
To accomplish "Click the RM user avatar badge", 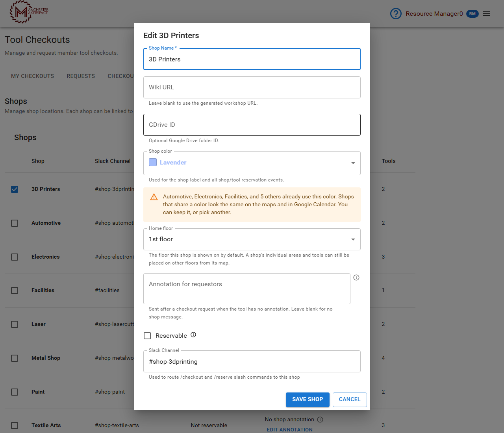I will [x=472, y=14].
